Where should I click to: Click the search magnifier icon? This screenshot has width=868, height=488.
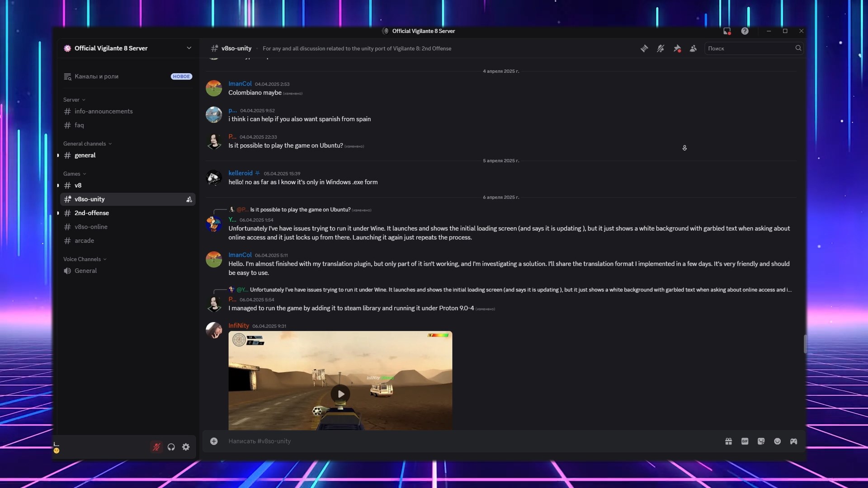coord(798,48)
